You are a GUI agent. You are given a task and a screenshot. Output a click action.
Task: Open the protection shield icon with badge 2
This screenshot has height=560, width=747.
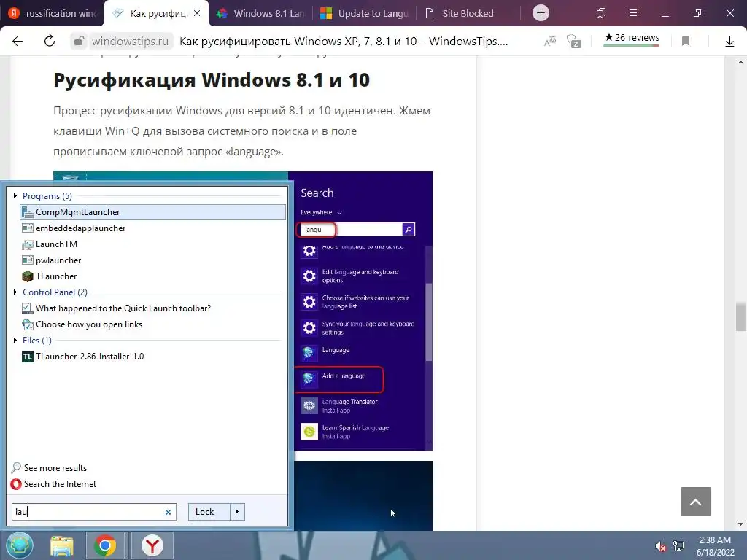click(573, 41)
